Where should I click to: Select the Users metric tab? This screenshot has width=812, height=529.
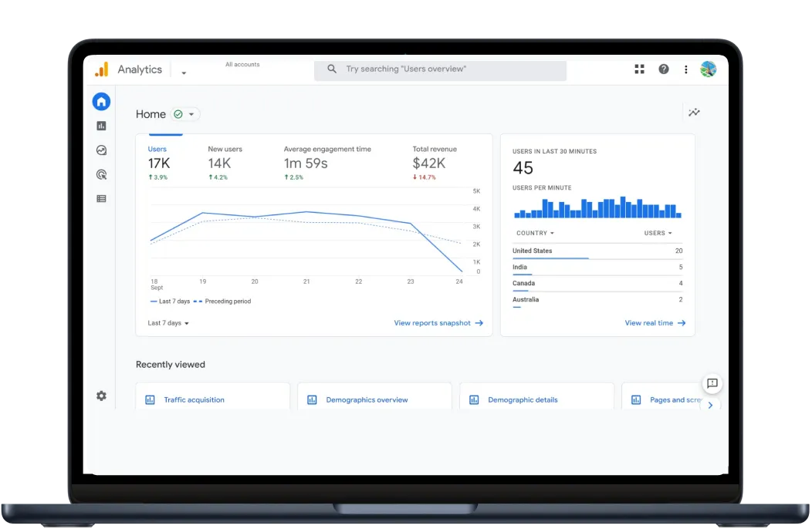[160, 163]
